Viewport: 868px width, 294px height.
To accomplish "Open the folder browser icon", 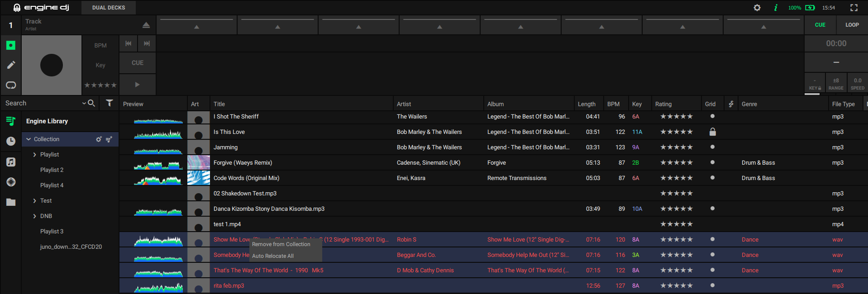I will pos(11,202).
